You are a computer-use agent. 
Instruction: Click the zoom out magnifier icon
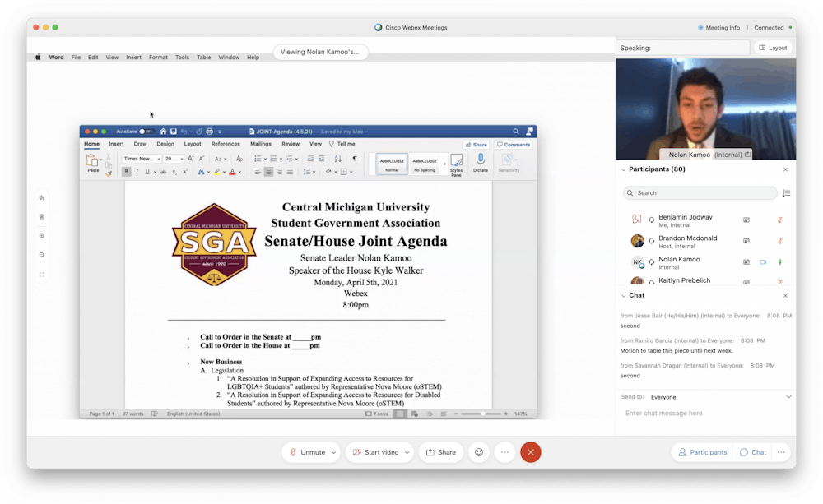42,255
